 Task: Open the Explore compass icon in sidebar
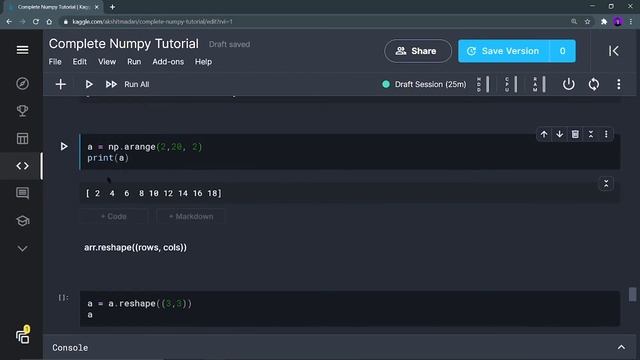[x=22, y=84]
